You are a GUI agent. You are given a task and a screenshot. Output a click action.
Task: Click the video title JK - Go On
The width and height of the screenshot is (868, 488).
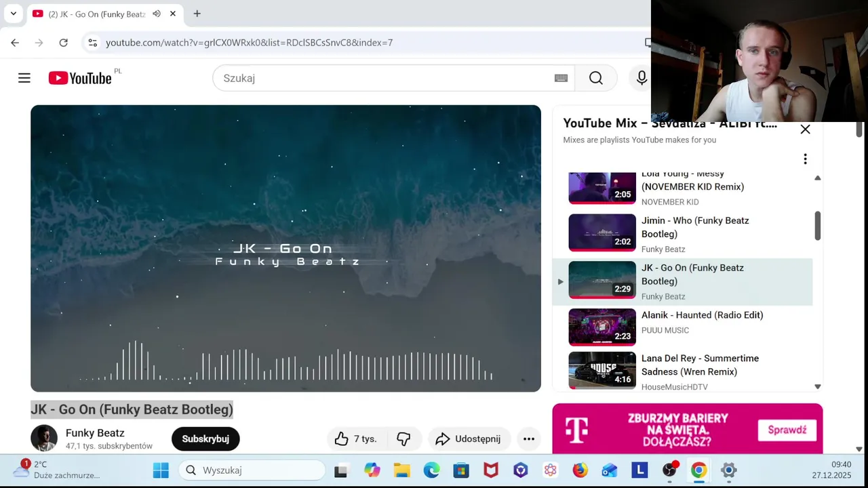(132, 409)
